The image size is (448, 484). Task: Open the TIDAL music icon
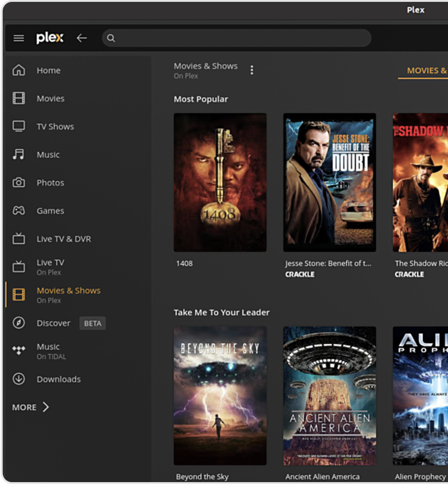19,351
